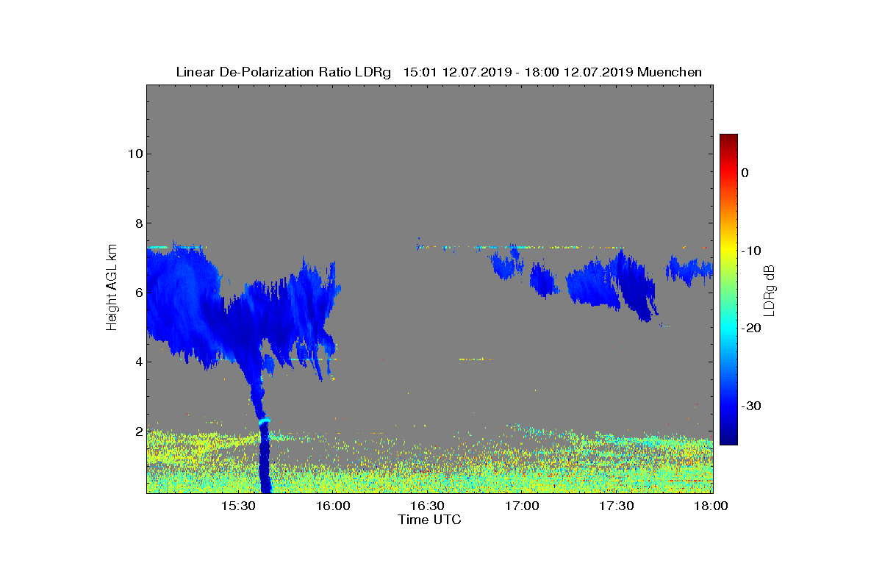Click the 'Time UTC' x-axis label
882x588 pixels.
pos(429,520)
